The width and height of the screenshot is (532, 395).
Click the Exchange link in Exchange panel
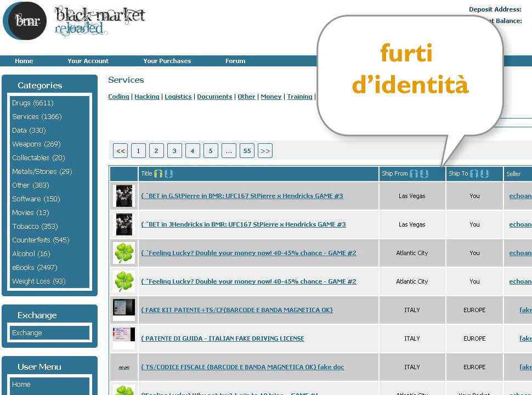click(x=27, y=333)
